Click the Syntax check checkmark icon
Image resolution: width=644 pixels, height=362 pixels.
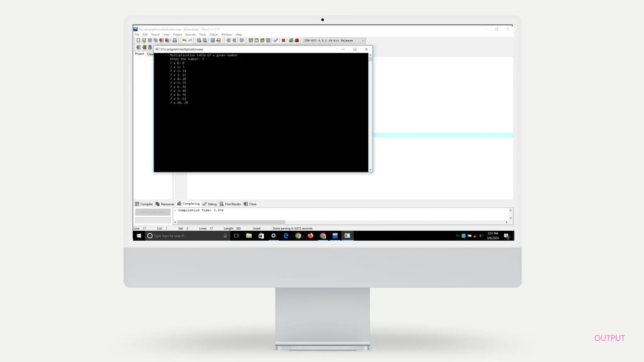pos(276,41)
